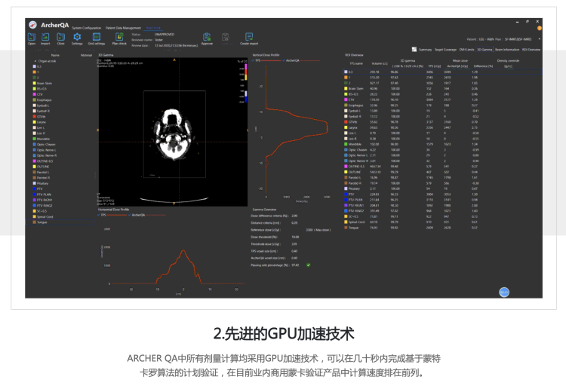The image size is (566, 392).
Task: Open the Beam Information tab
Action: (x=507, y=50)
